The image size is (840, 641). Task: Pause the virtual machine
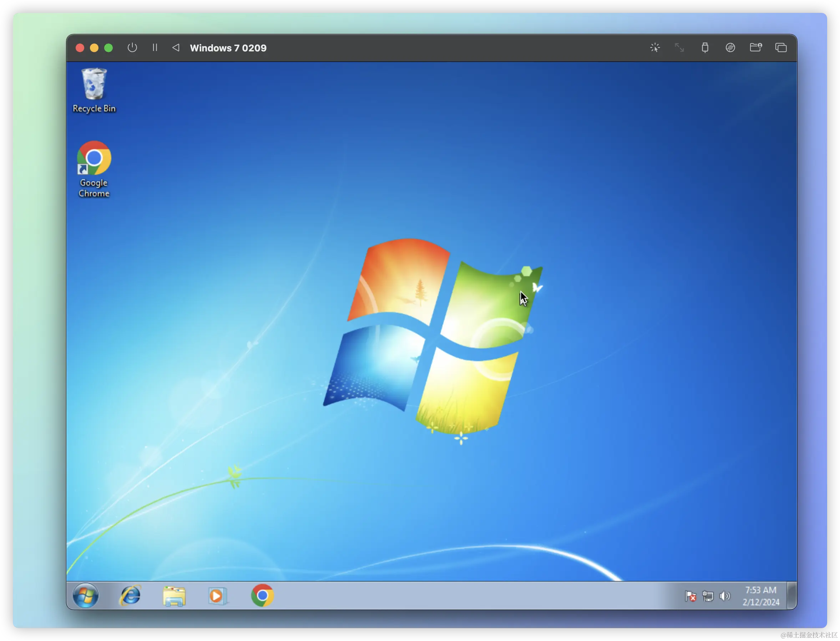(x=155, y=48)
